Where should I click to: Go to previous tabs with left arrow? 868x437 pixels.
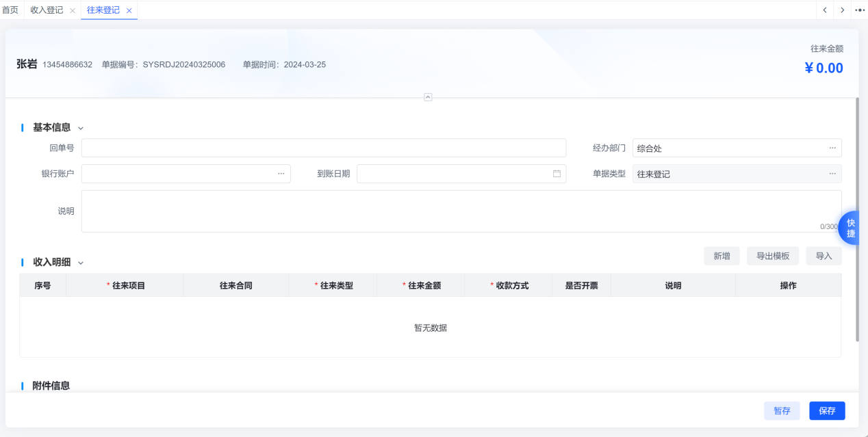coord(825,10)
